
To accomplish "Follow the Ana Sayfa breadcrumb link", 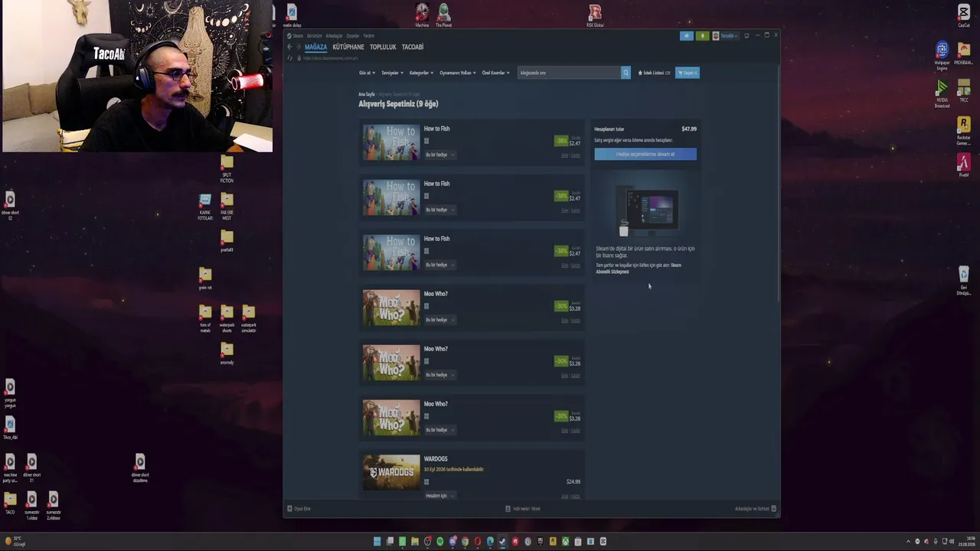I will (367, 94).
